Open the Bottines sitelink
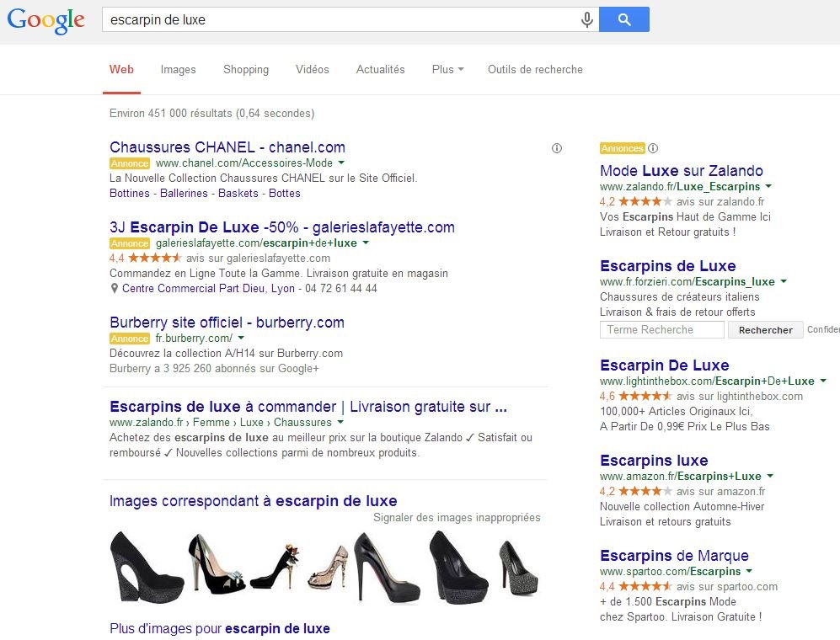This screenshot has width=840, height=640. 130,194
